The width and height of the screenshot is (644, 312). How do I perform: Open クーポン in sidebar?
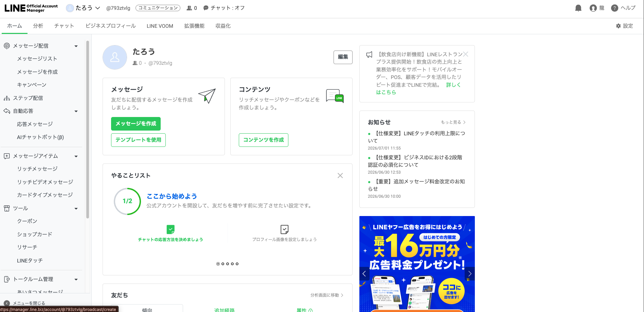(x=27, y=221)
